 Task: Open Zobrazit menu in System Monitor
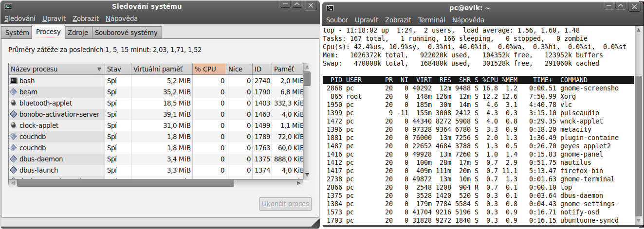click(86, 18)
